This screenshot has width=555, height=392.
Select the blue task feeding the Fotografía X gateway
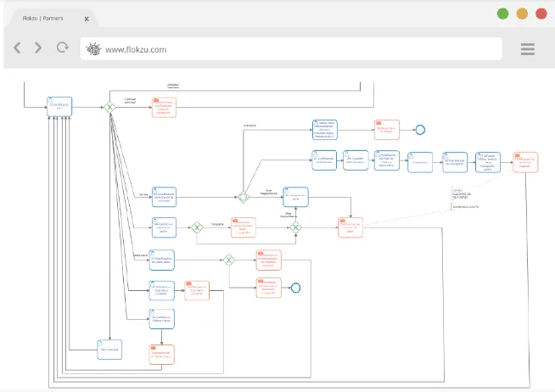coord(165,227)
